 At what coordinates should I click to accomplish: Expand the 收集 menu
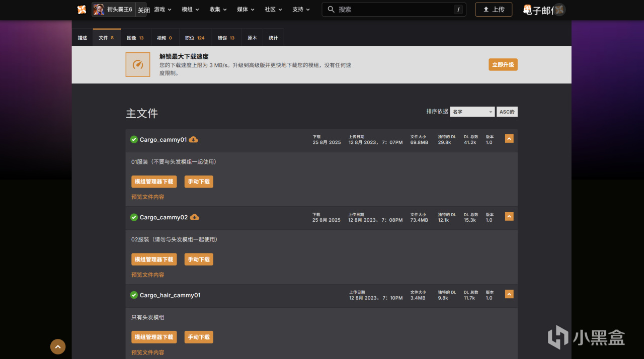coord(218,10)
